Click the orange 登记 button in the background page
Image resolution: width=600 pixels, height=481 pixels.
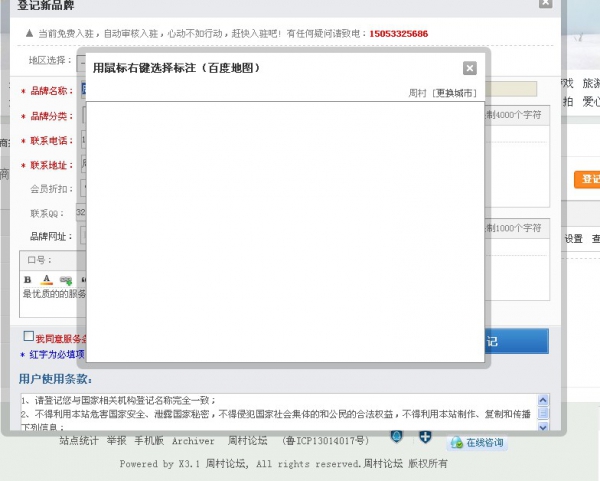(587, 179)
